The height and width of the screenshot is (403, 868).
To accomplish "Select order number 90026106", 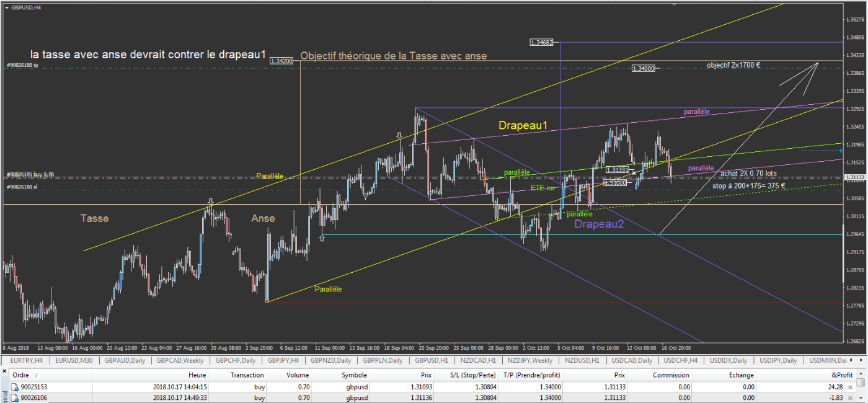I will click(x=35, y=397).
